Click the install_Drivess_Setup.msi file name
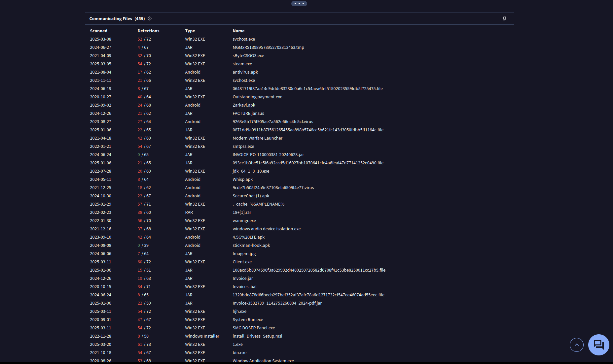Viewport: 613px width, 364px height. (x=257, y=336)
